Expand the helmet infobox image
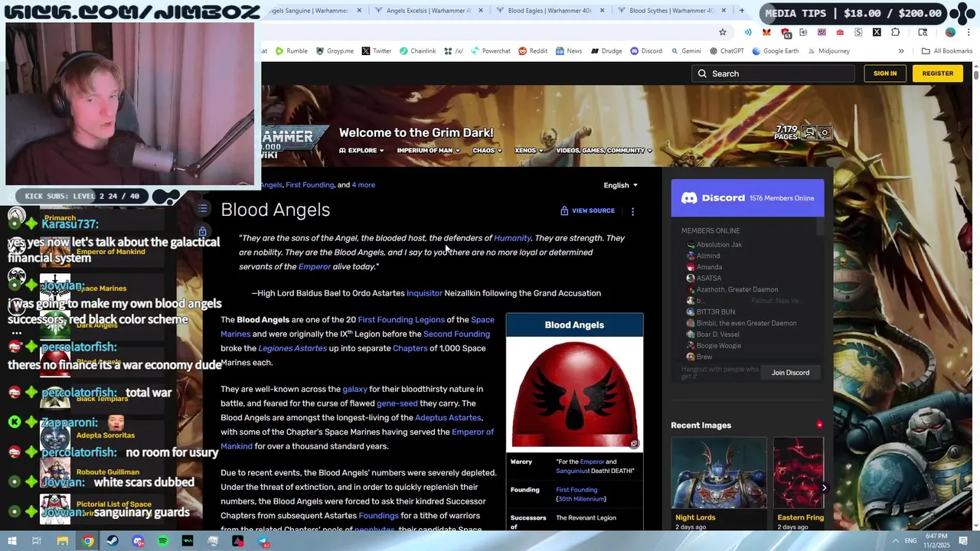 [x=634, y=444]
